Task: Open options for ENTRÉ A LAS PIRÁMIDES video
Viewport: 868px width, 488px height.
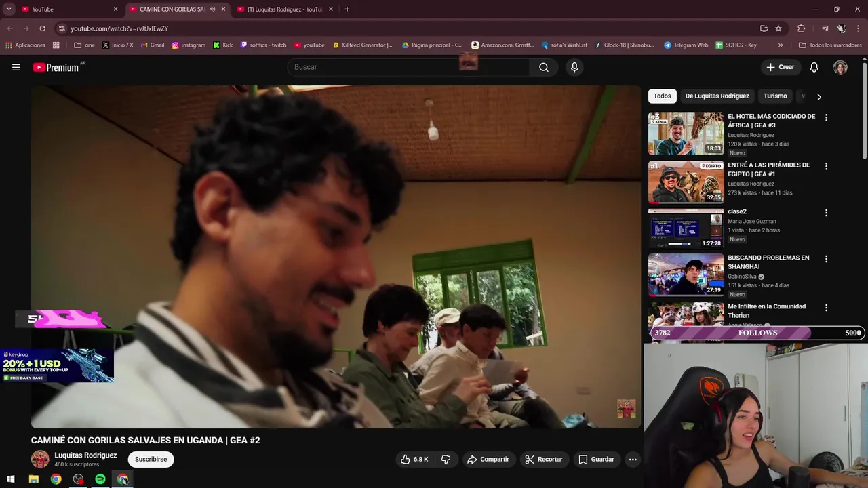Action: pos(826,166)
